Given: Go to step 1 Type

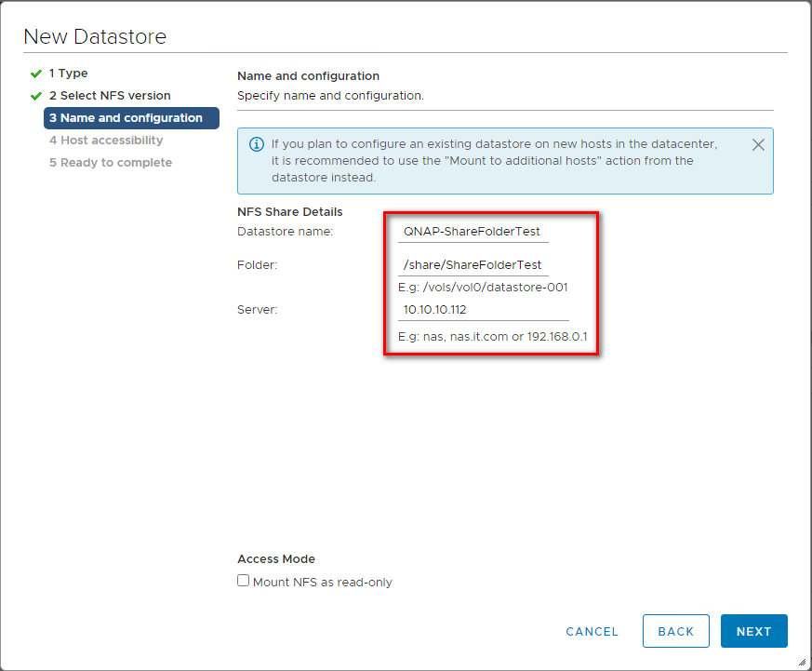Looking at the screenshot, I should coord(68,74).
